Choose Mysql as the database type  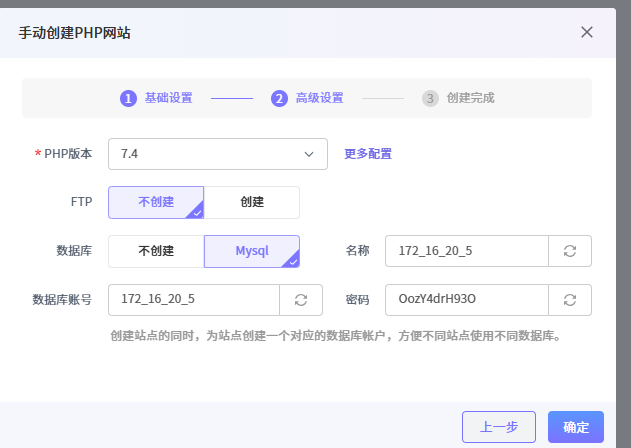click(x=252, y=251)
